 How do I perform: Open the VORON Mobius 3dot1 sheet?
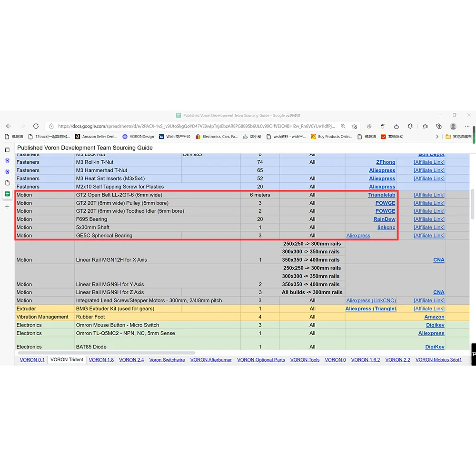pos(438,360)
